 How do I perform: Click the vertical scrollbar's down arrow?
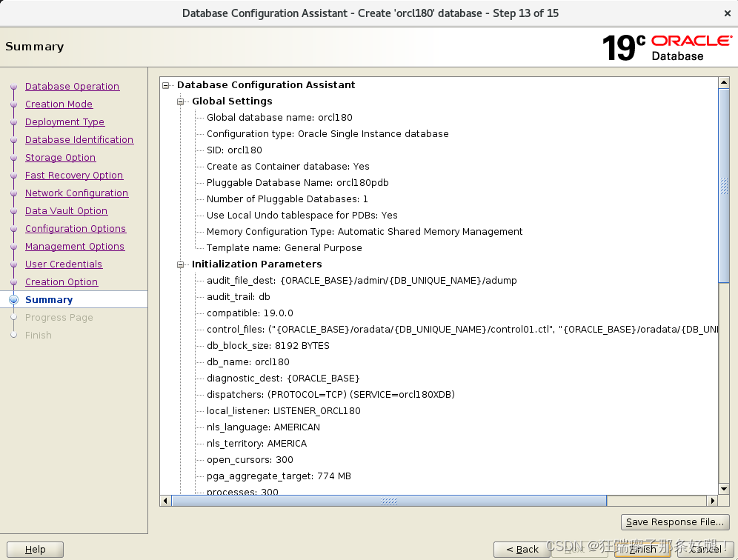pyautogui.click(x=724, y=488)
